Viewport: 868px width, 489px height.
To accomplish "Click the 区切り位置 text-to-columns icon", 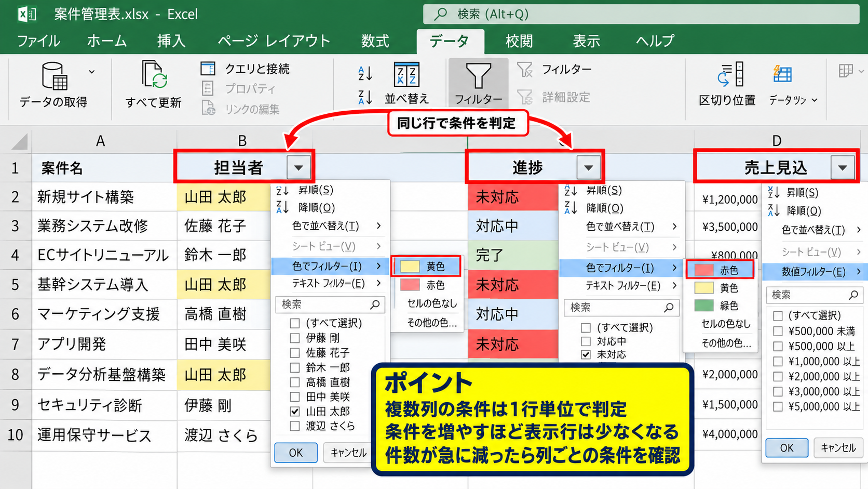I will [x=731, y=75].
